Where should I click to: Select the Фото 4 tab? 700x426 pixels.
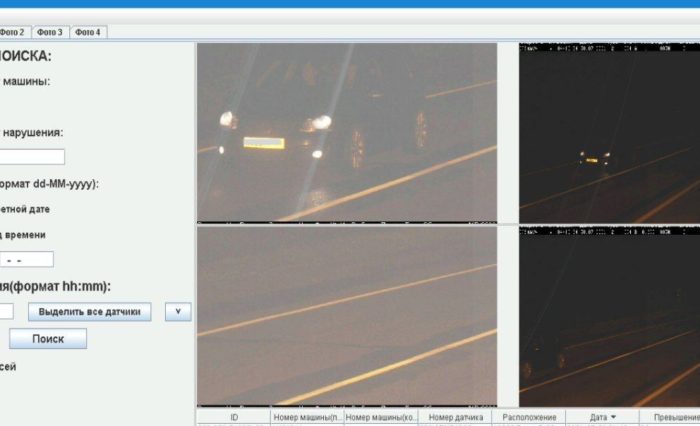pos(87,32)
